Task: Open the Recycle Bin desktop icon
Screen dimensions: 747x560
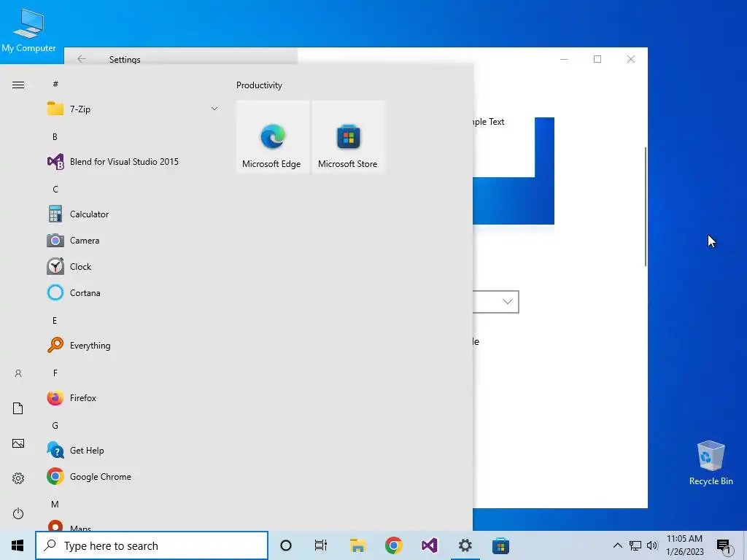Action: [711, 463]
